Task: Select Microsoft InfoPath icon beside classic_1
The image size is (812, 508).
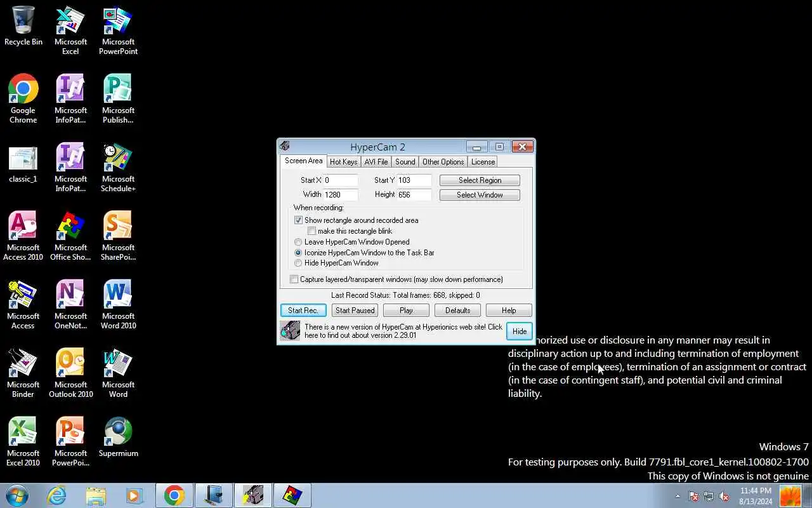Action: 70,168
